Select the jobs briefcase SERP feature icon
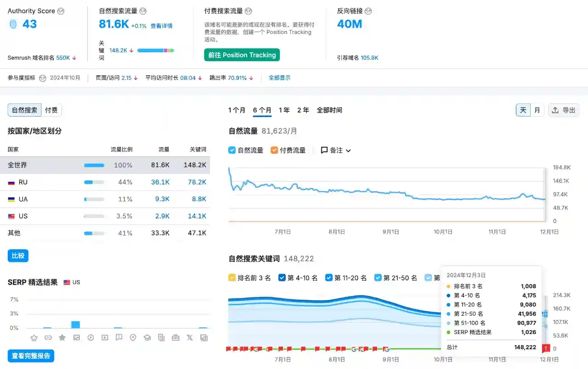This screenshot has height=369, width=588. tap(175, 337)
